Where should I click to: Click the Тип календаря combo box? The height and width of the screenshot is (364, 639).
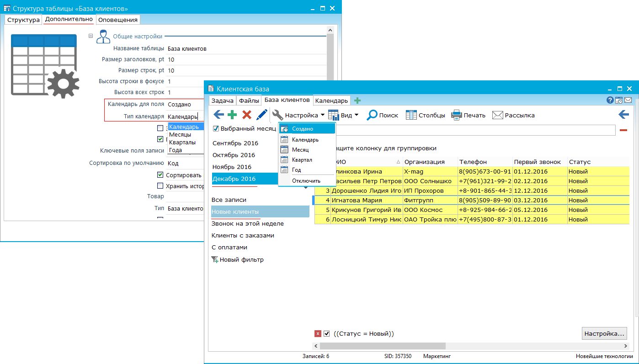[x=185, y=116]
